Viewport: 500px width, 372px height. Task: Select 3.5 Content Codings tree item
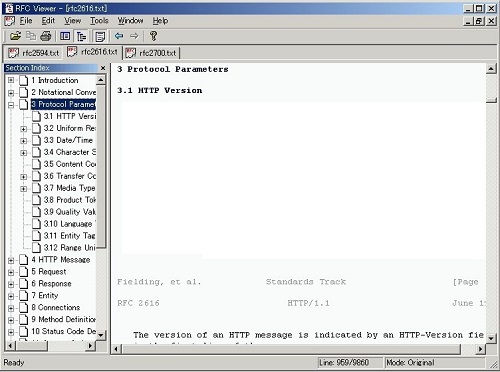click(x=70, y=164)
